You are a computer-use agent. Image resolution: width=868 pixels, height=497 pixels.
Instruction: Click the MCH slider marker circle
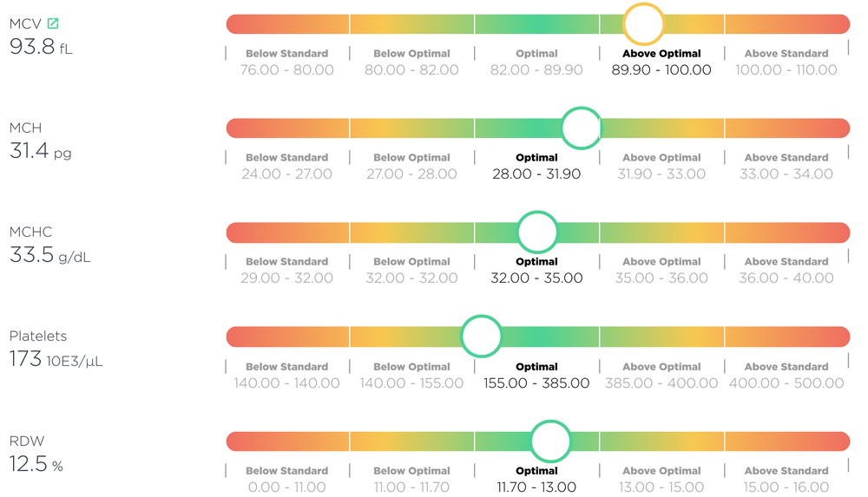pyautogui.click(x=581, y=128)
